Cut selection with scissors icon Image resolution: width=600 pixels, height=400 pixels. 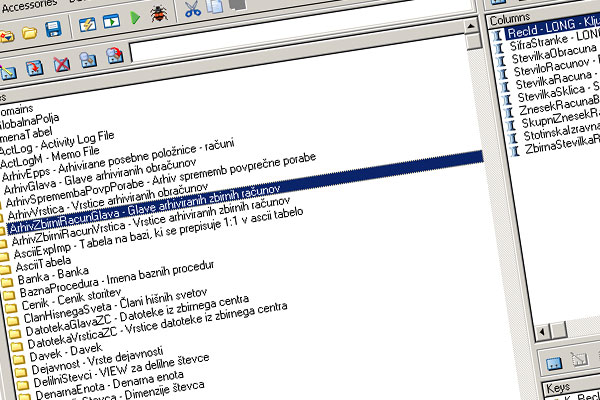(192, 10)
